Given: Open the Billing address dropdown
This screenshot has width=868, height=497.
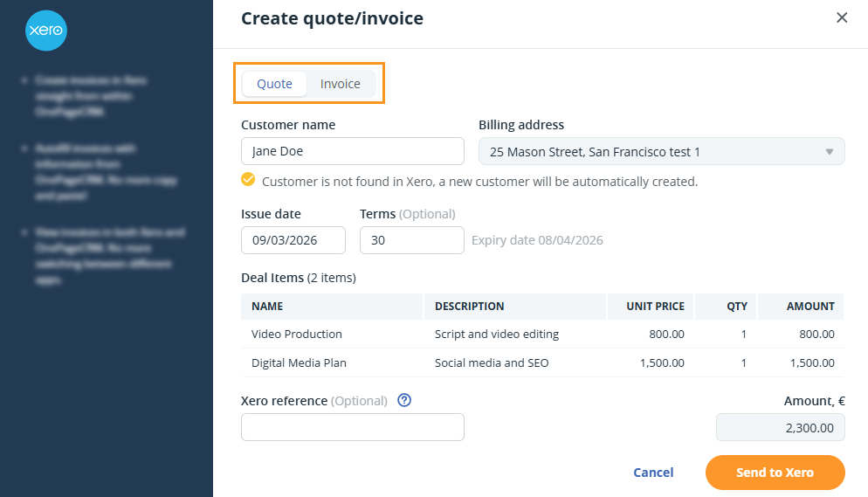Looking at the screenshot, I should [x=662, y=152].
